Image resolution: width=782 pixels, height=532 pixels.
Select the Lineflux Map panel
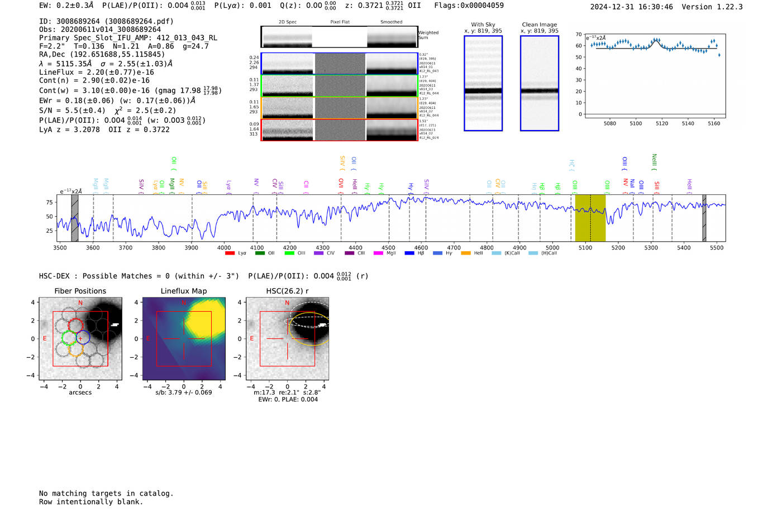click(x=184, y=339)
